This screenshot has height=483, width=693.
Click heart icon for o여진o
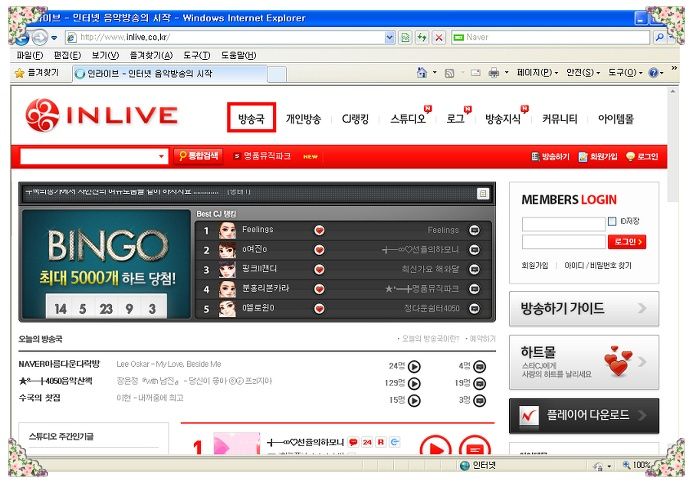(x=319, y=250)
